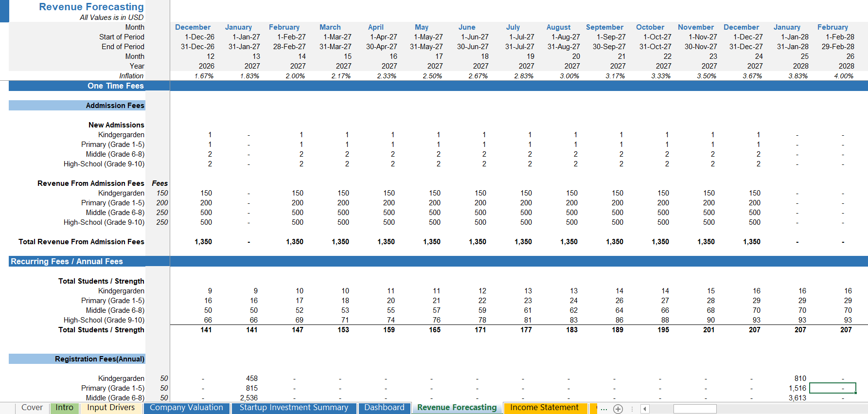
Task: Go to Company Valuation sheet
Action: point(186,408)
